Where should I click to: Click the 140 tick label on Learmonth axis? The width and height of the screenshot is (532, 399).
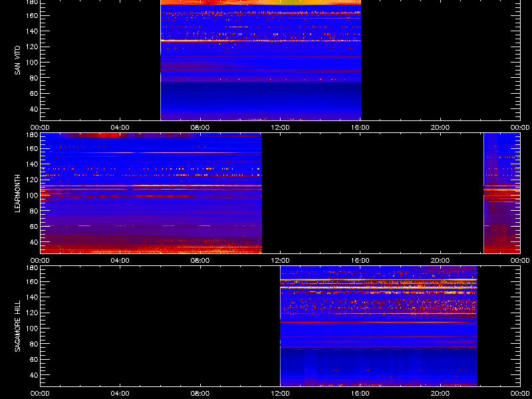(x=33, y=164)
